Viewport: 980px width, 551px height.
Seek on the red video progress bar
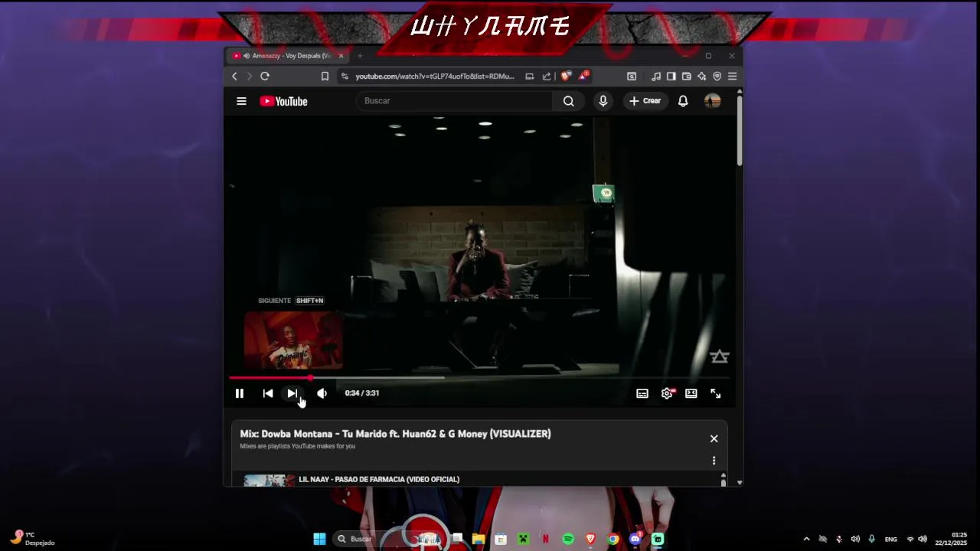pos(479,378)
